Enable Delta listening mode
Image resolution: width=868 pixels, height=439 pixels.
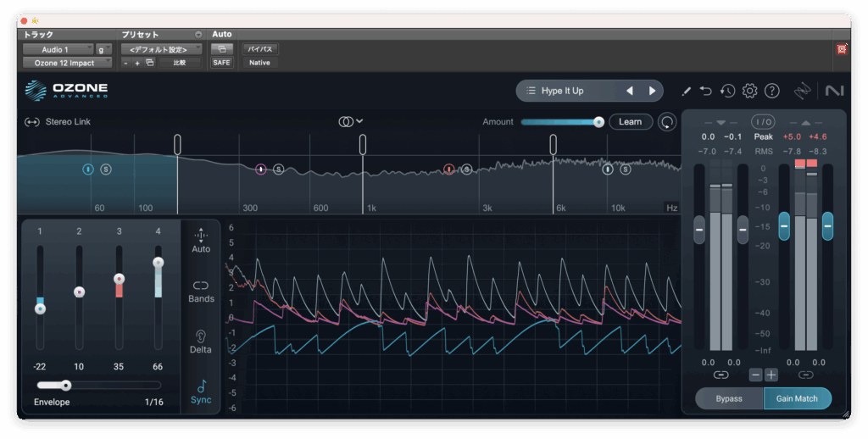[x=201, y=341]
